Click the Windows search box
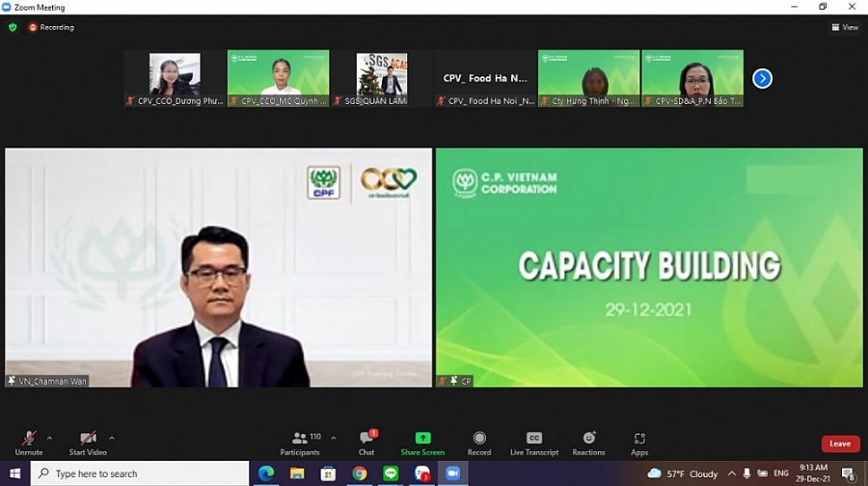Image resolution: width=868 pixels, height=486 pixels. click(x=140, y=473)
